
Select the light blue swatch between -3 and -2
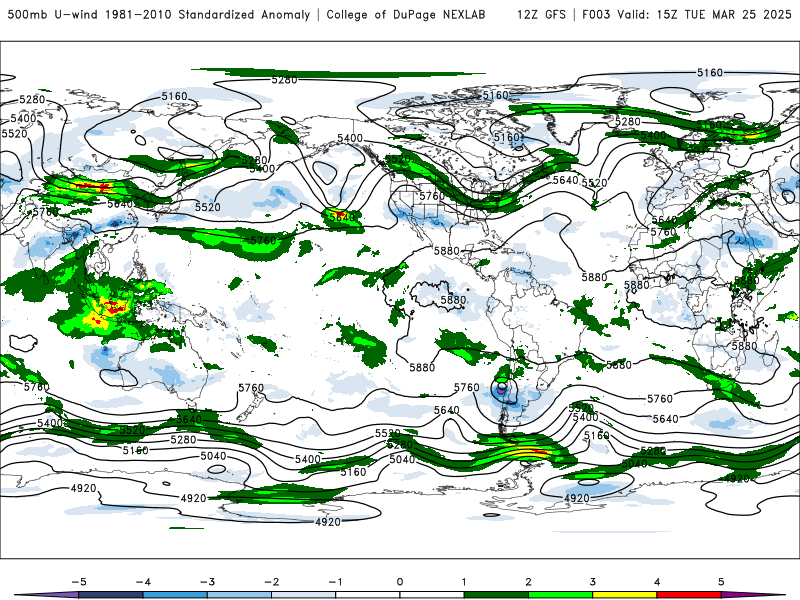[239, 595]
